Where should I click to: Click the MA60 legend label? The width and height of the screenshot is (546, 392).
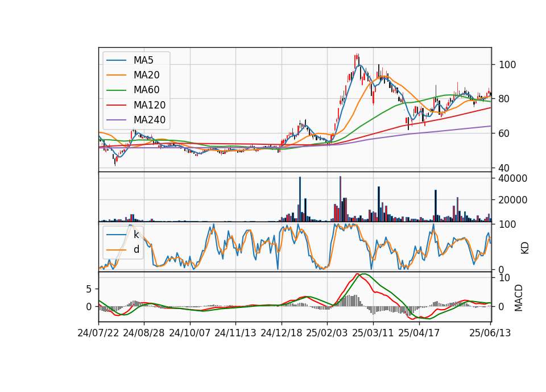(146, 90)
